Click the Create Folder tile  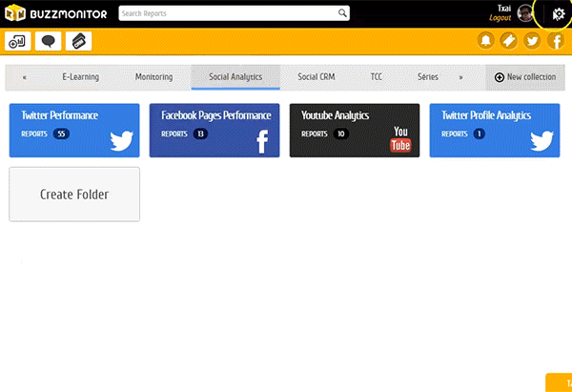click(74, 195)
